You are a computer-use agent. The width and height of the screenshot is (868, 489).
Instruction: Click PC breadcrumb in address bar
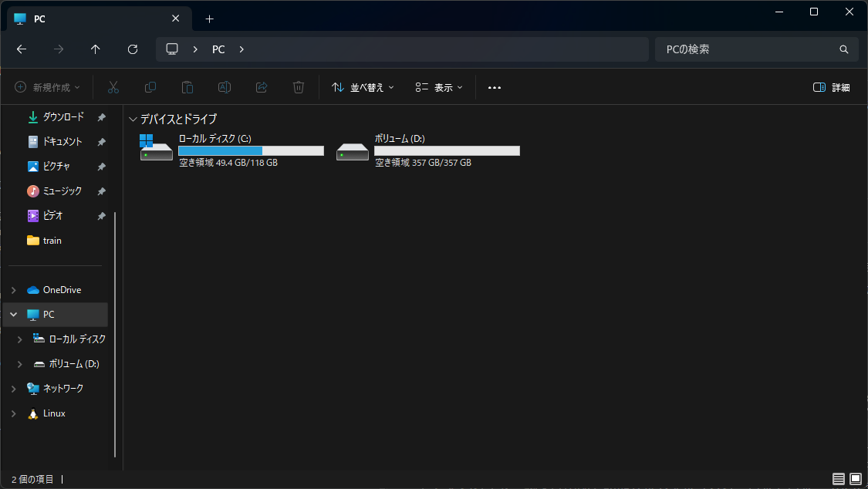click(x=218, y=49)
